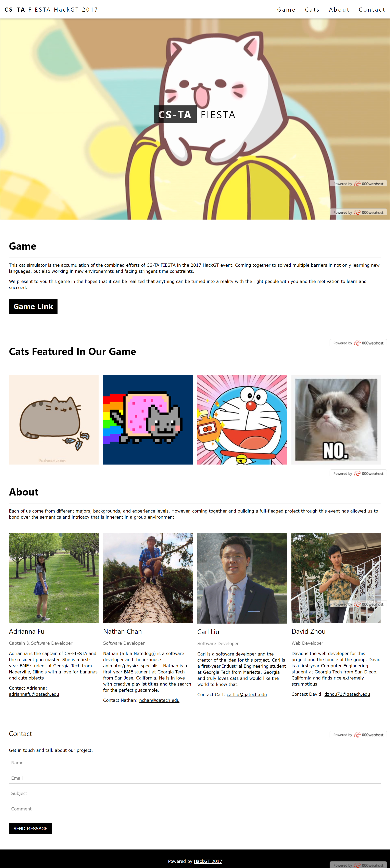Open nchan@gatech.edu email link

tap(159, 700)
